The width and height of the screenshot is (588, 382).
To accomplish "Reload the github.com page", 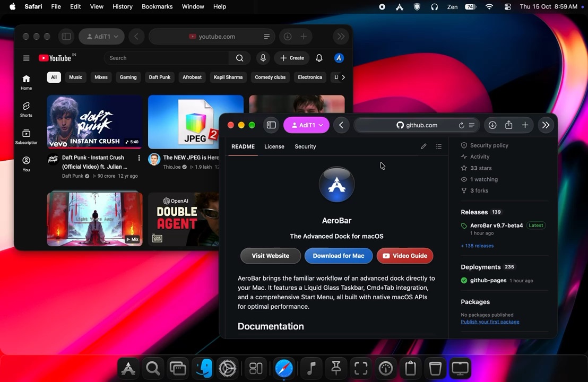I will click(x=461, y=125).
